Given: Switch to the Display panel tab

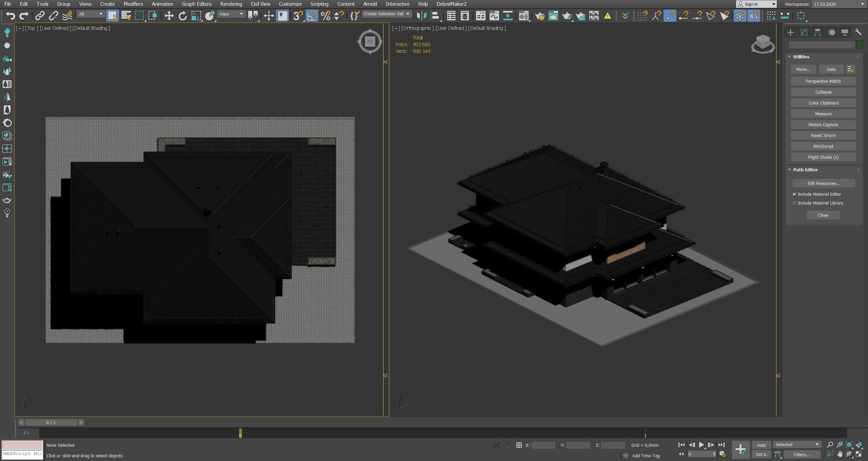Looking at the screenshot, I should click(x=845, y=32).
